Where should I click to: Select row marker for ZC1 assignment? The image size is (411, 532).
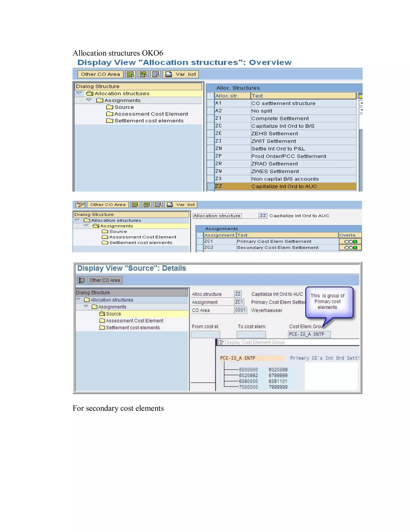(x=200, y=241)
